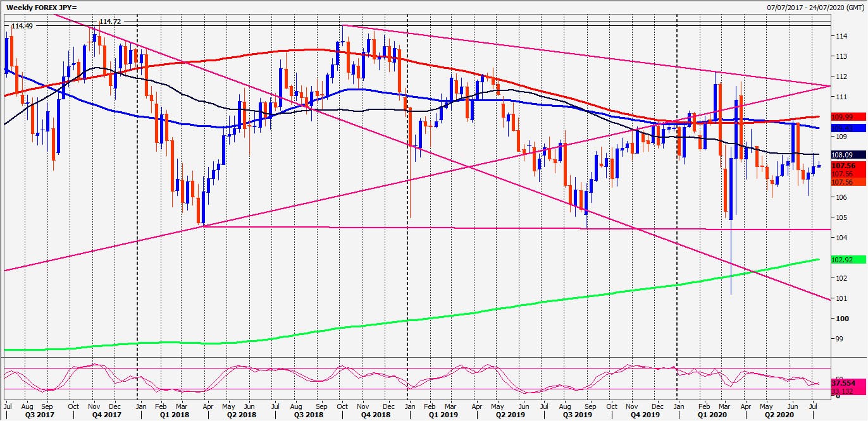Image resolution: width=868 pixels, height=421 pixels.
Task: Click the date range text in top right
Action: coord(815,6)
